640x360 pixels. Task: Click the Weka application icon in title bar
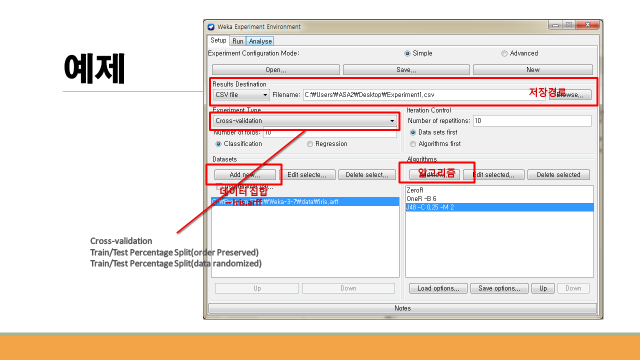[211, 27]
